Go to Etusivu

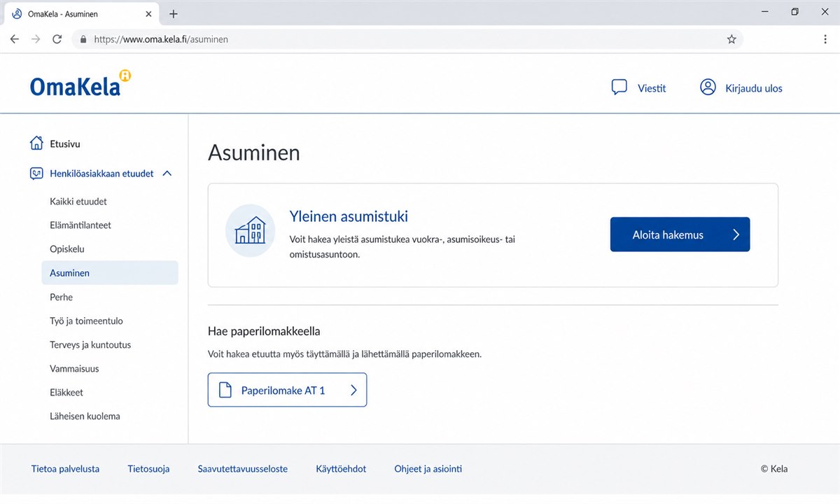coord(65,144)
